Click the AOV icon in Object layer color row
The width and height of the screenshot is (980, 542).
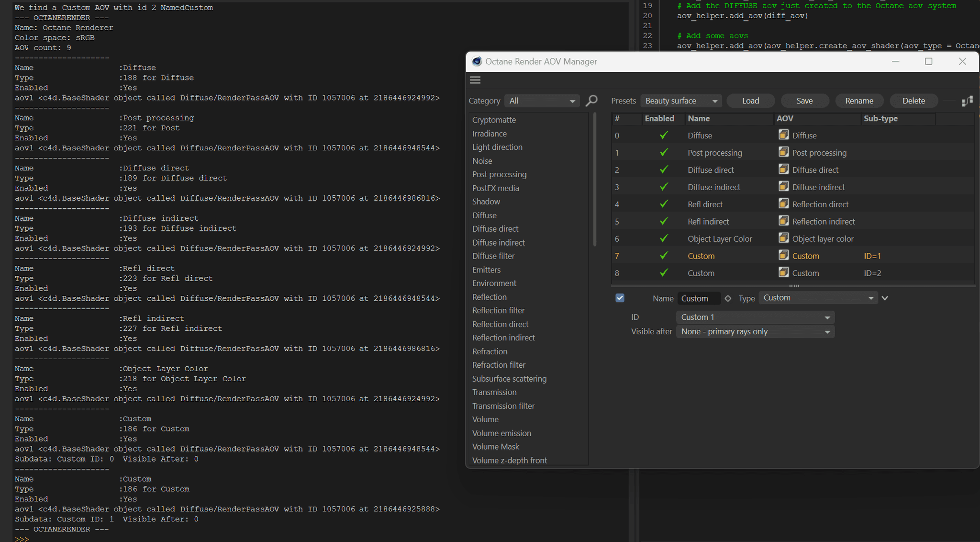783,238
